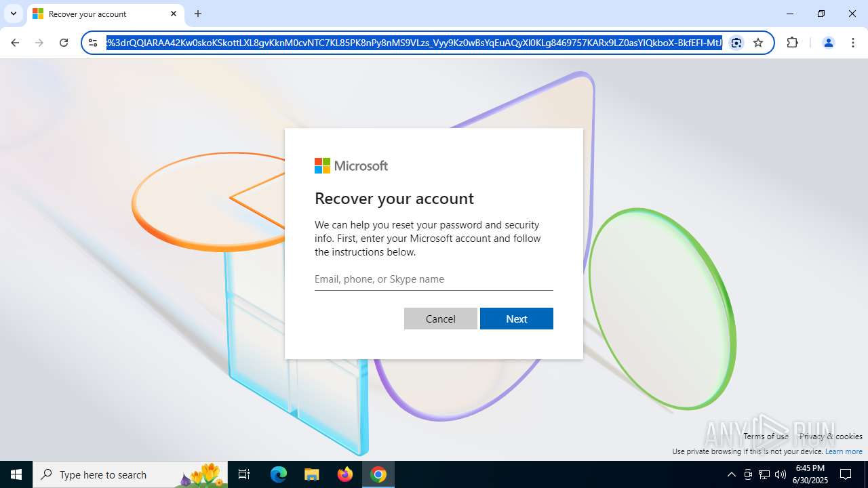The image size is (868, 488).
Task: Open the Chrome profile icon
Action: tap(828, 43)
